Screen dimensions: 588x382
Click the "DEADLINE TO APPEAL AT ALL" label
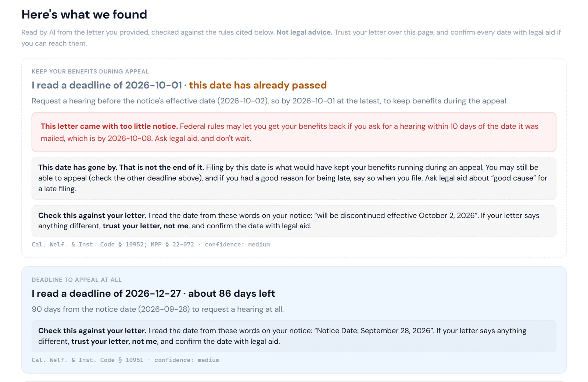pyautogui.click(x=76, y=280)
